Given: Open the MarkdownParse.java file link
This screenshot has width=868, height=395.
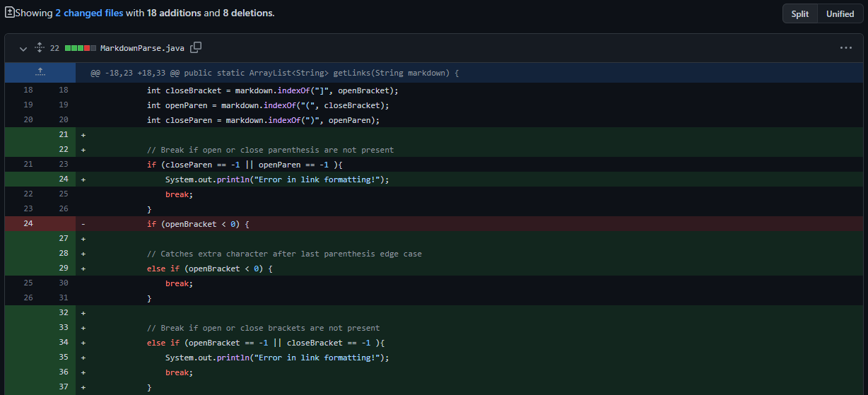Looking at the screenshot, I should [142, 48].
